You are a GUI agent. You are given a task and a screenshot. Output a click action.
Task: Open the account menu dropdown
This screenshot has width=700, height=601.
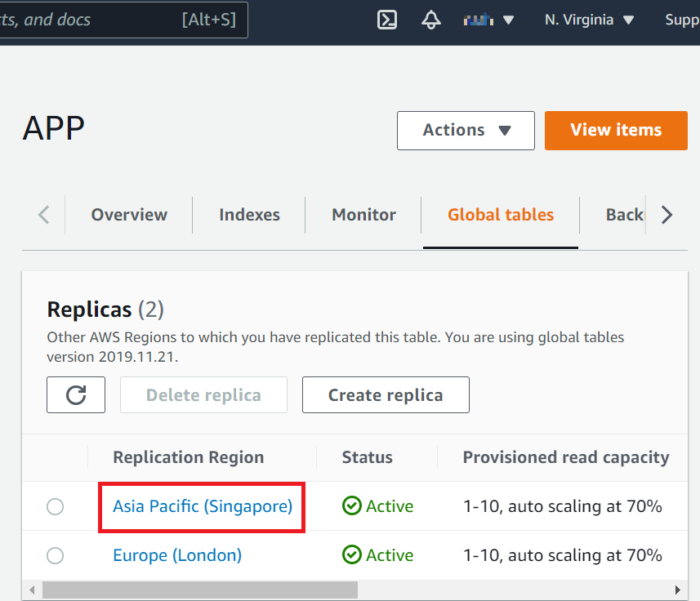(x=488, y=20)
